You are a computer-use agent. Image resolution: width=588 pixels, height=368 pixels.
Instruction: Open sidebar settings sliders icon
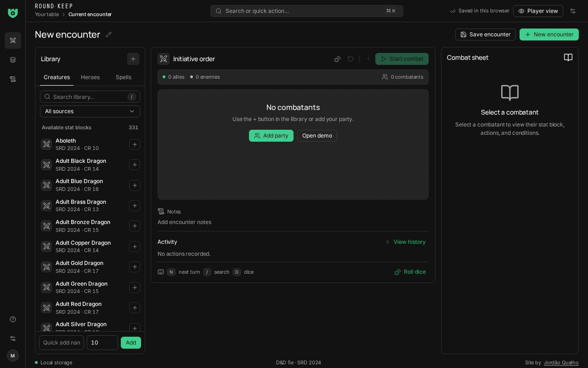click(x=13, y=339)
